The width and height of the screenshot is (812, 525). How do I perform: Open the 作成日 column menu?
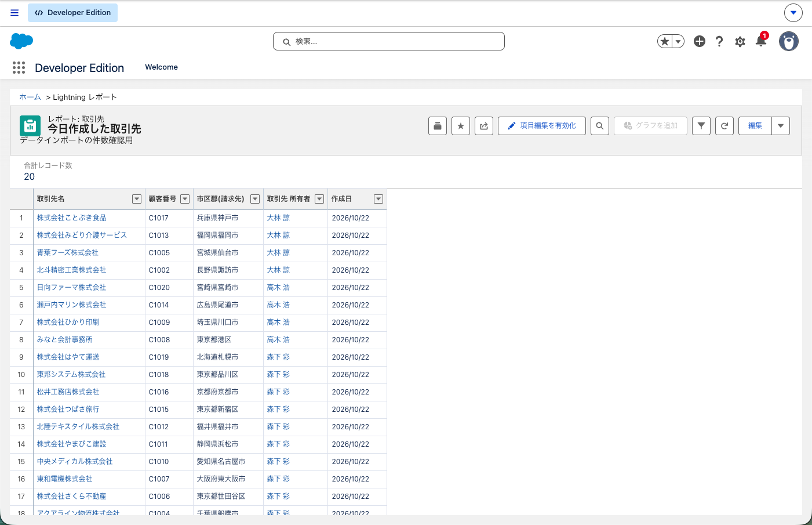(x=378, y=199)
